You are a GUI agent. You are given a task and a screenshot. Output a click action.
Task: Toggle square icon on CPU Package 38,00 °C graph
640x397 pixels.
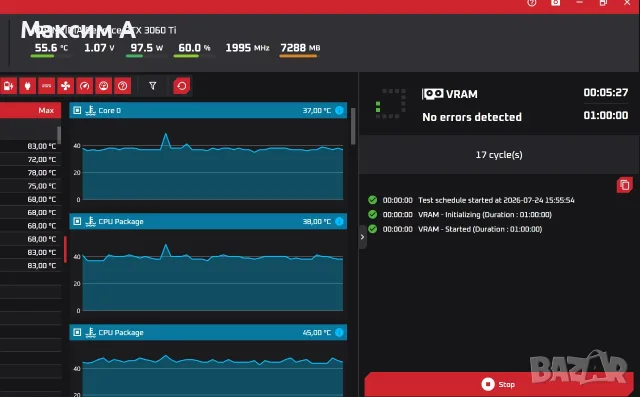(x=77, y=221)
